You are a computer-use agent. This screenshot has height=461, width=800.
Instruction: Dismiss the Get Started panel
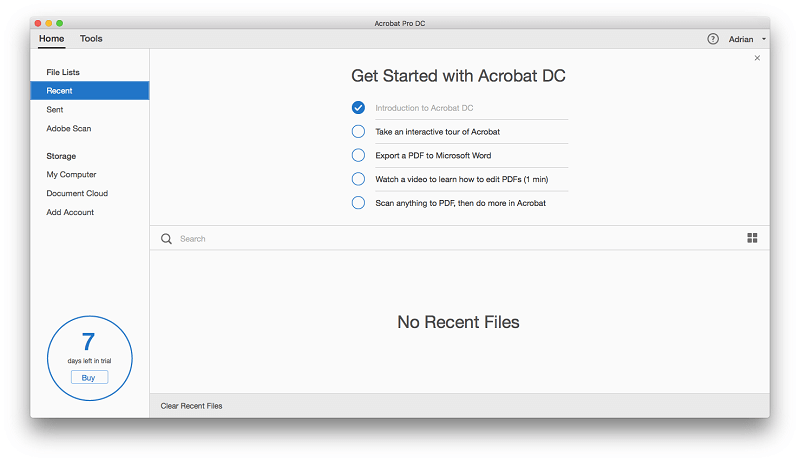757,58
